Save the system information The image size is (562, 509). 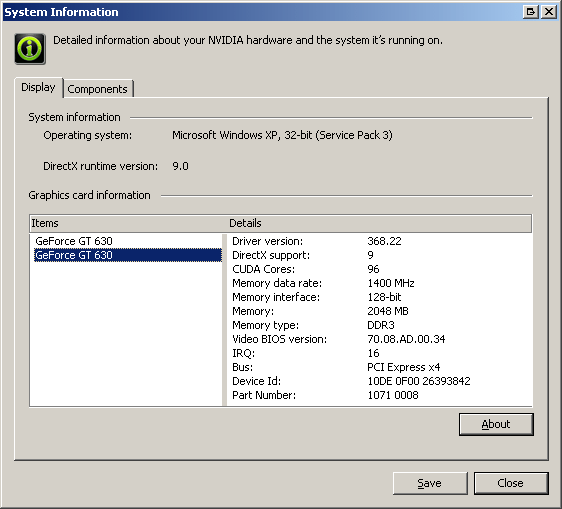(x=430, y=483)
